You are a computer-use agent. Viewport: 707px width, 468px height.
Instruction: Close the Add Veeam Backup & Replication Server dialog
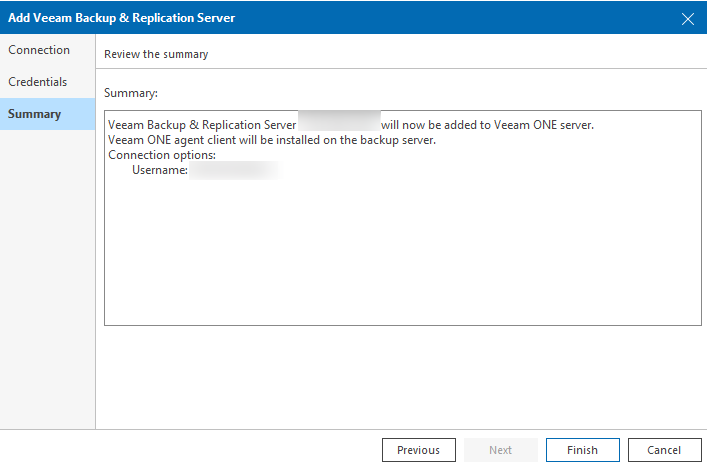[x=688, y=18]
